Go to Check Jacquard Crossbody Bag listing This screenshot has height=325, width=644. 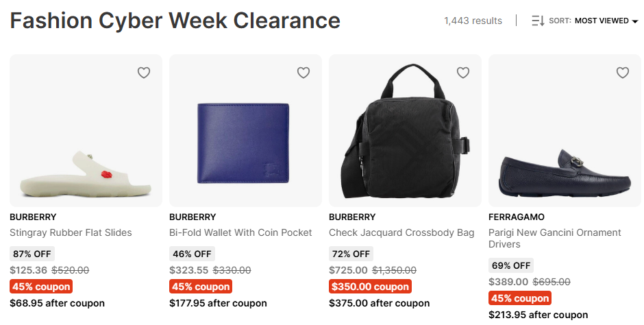pos(401,232)
